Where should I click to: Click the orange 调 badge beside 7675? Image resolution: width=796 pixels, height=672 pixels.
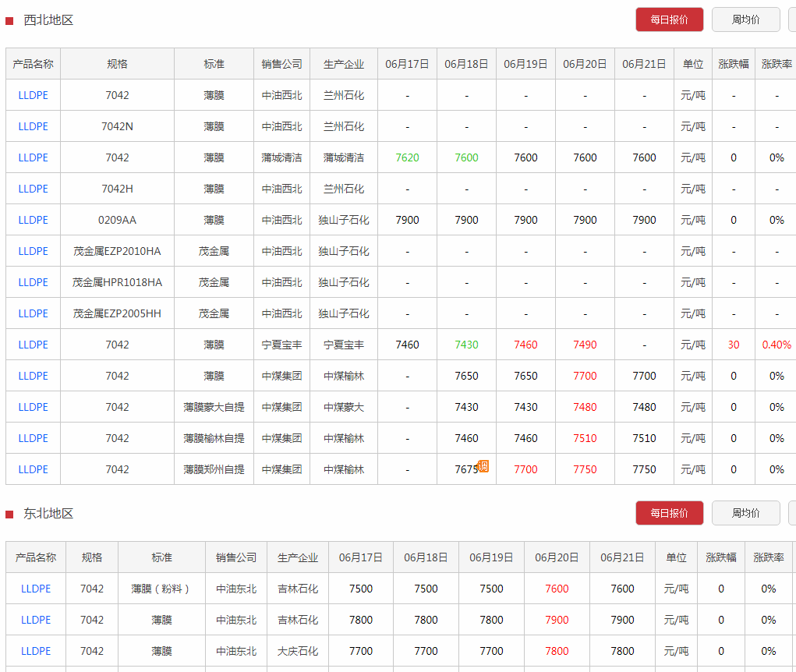point(483,466)
